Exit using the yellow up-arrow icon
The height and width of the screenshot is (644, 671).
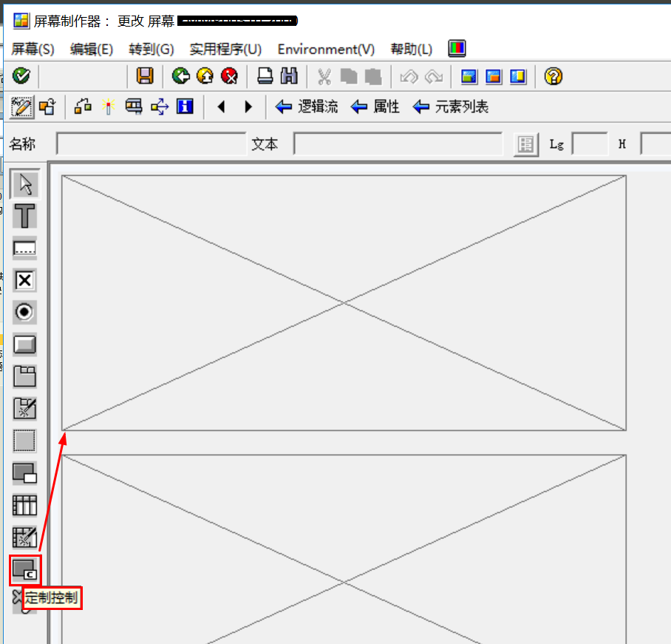[x=205, y=76]
